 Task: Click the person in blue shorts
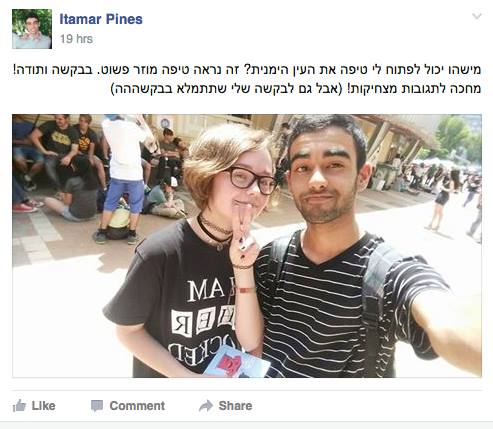coord(122,178)
